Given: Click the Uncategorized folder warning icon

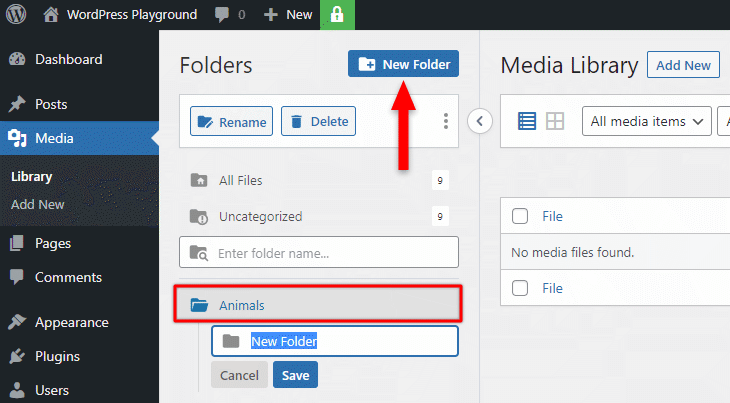Looking at the screenshot, I should [x=199, y=216].
